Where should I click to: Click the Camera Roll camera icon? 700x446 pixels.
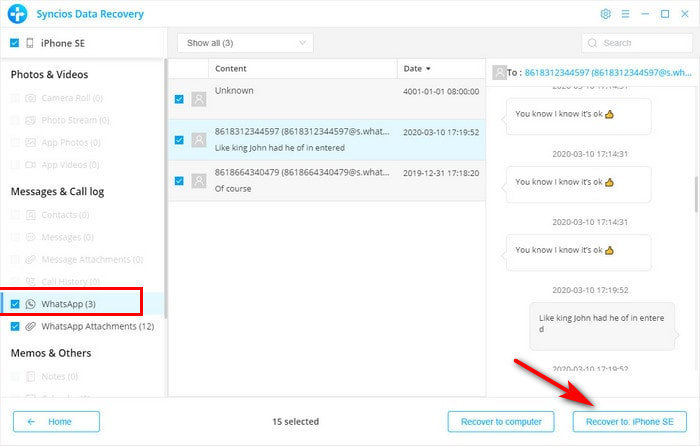click(30, 98)
